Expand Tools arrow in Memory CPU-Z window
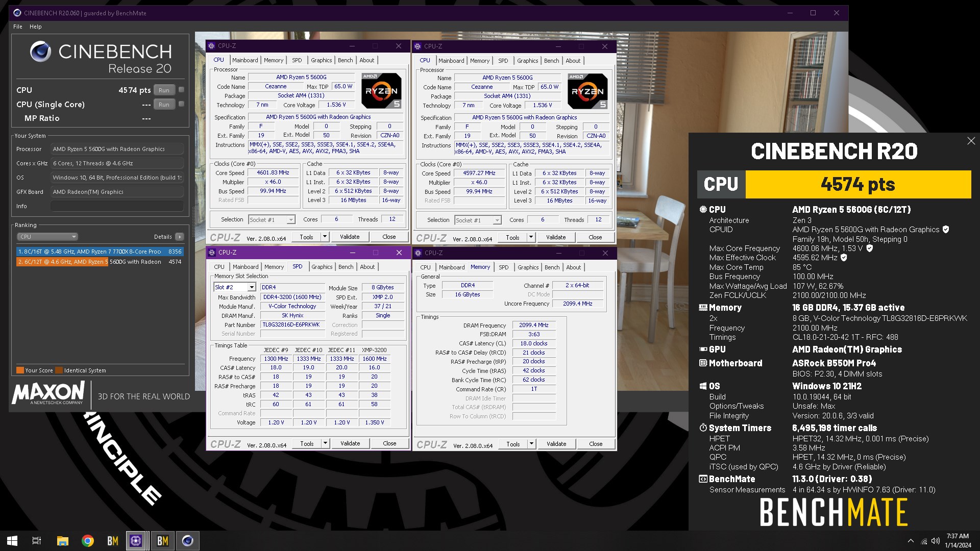 pos(531,444)
